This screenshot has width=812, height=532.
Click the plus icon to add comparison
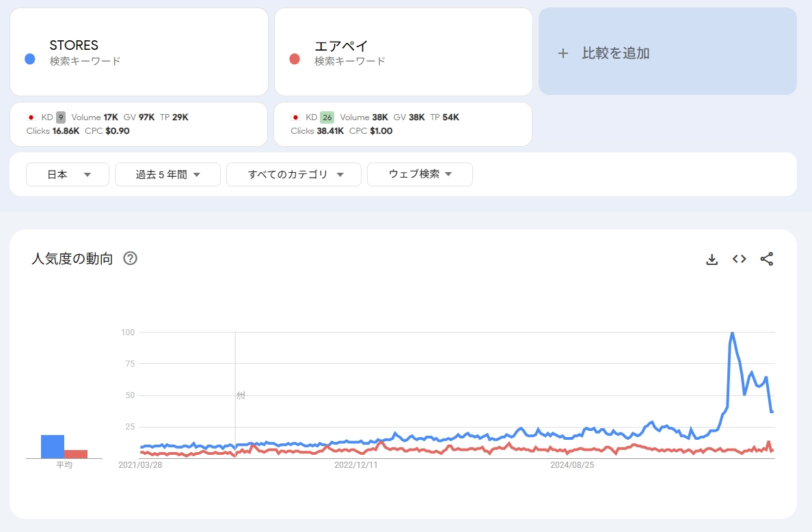[563, 53]
